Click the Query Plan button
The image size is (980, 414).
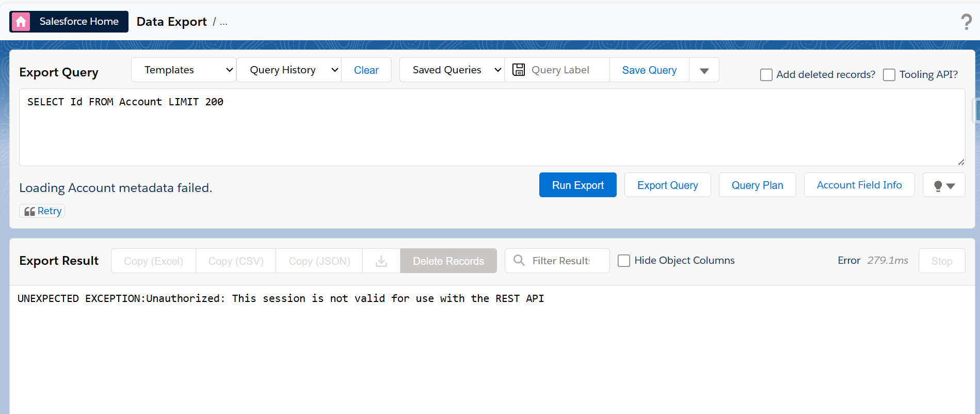[x=757, y=185]
